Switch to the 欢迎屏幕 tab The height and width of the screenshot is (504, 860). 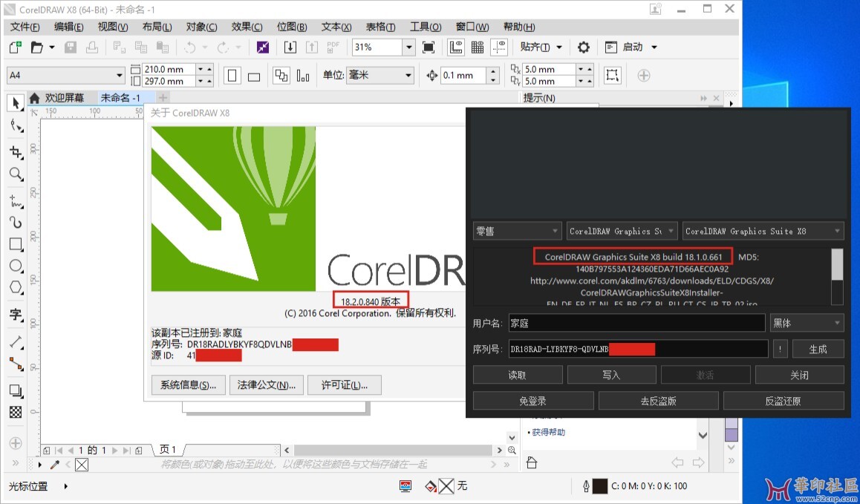[64, 98]
